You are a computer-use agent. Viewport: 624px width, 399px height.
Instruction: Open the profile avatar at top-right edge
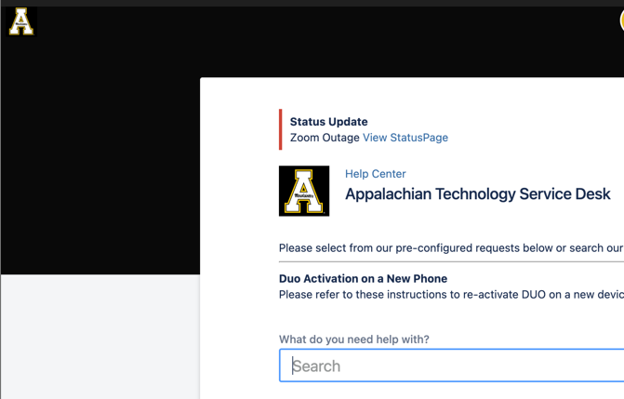tap(622, 20)
